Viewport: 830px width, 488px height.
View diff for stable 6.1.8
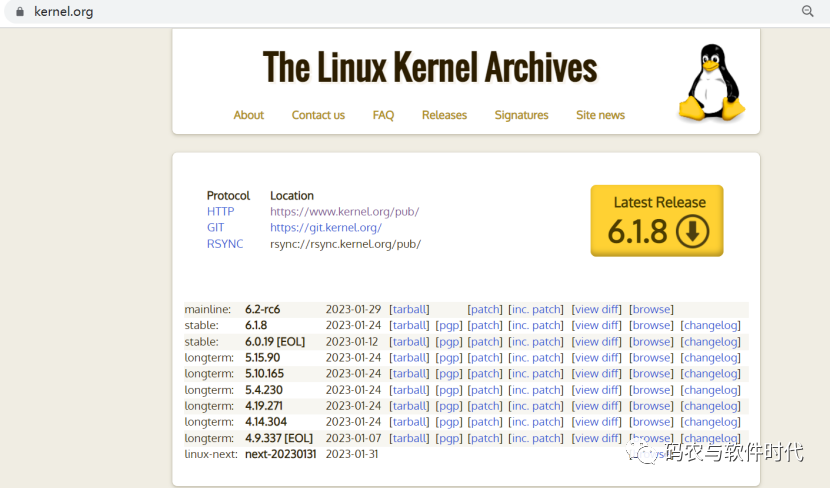point(596,325)
